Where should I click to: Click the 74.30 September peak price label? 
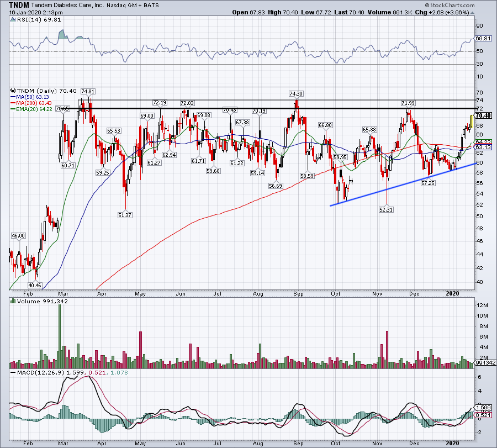pos(296,93)
